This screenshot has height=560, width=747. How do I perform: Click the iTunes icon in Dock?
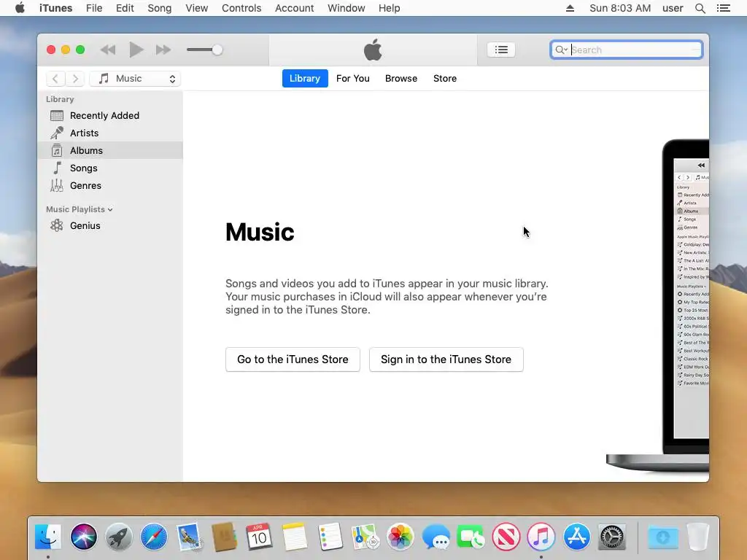coord(541,537)
